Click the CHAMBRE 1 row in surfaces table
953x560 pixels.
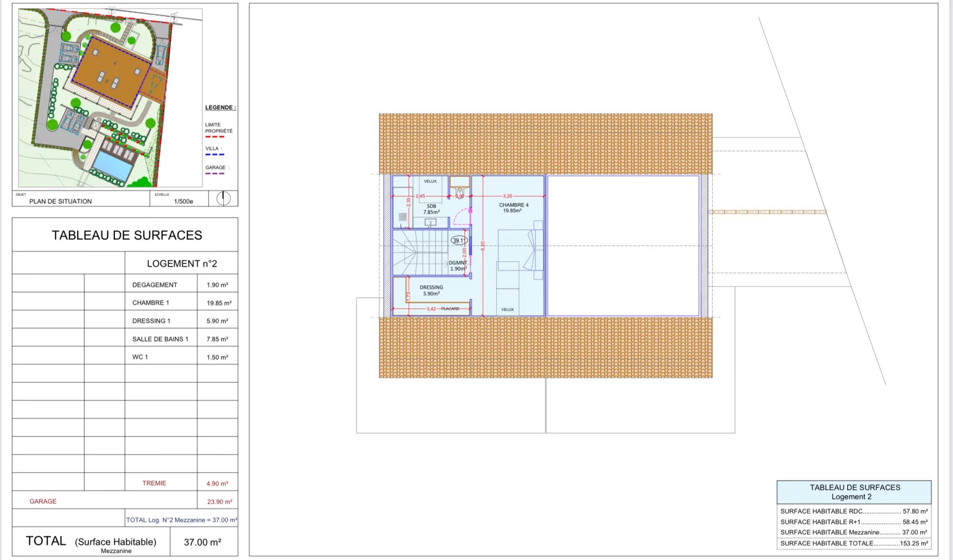(x=150, y=303)
